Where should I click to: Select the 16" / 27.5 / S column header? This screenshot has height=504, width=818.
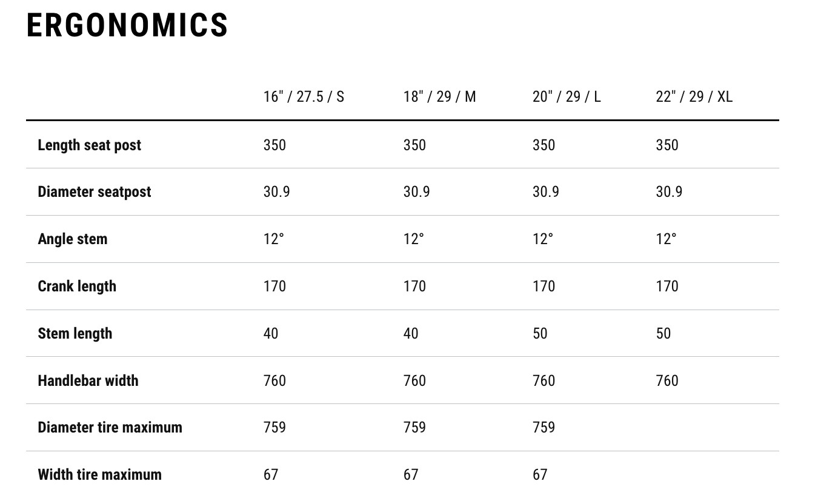[304, 97]
